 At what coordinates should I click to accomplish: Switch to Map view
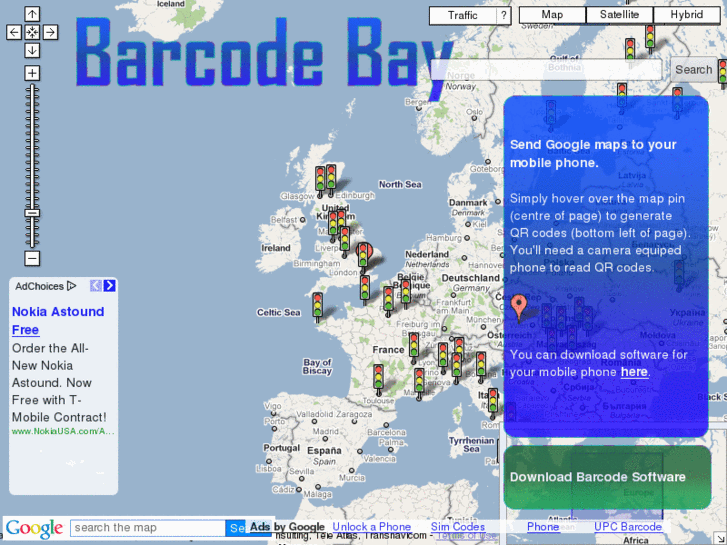click(552, 15)
